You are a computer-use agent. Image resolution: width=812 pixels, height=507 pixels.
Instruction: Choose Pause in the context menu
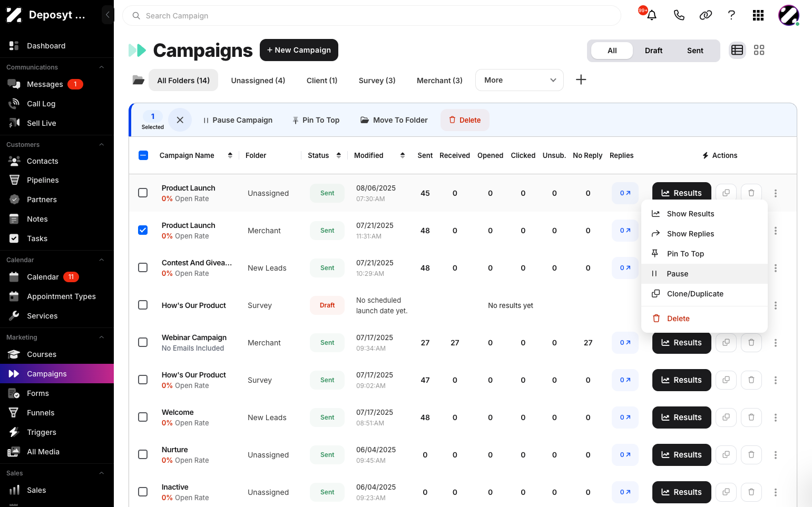(704, 274)
